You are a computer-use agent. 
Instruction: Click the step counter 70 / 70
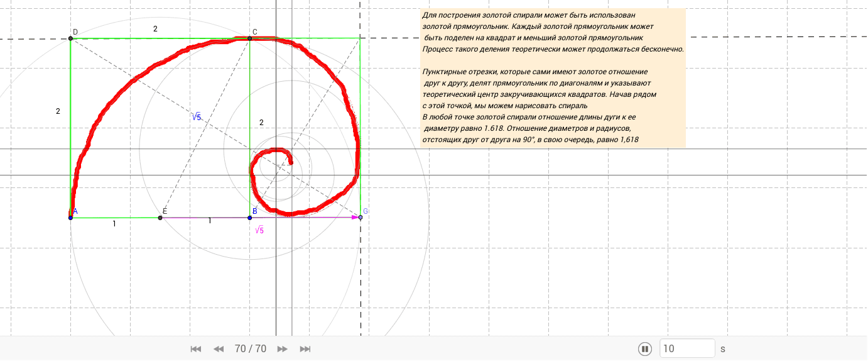point(251,348)
